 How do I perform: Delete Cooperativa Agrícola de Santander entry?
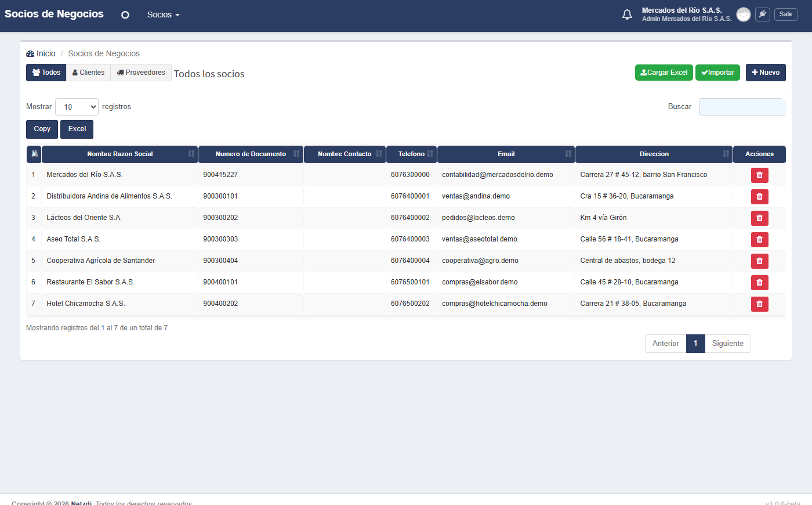[760, 261]
